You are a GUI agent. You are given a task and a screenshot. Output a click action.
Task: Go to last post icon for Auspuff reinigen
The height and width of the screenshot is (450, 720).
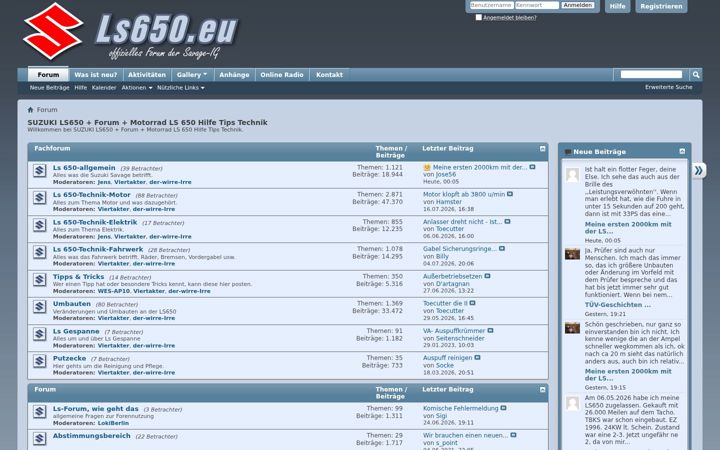click(x=477, y=357)
